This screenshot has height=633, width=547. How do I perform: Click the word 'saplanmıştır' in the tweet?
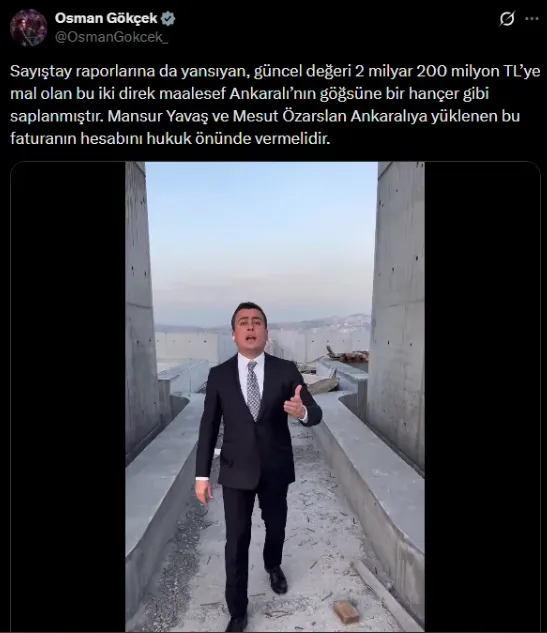point(56,117)
